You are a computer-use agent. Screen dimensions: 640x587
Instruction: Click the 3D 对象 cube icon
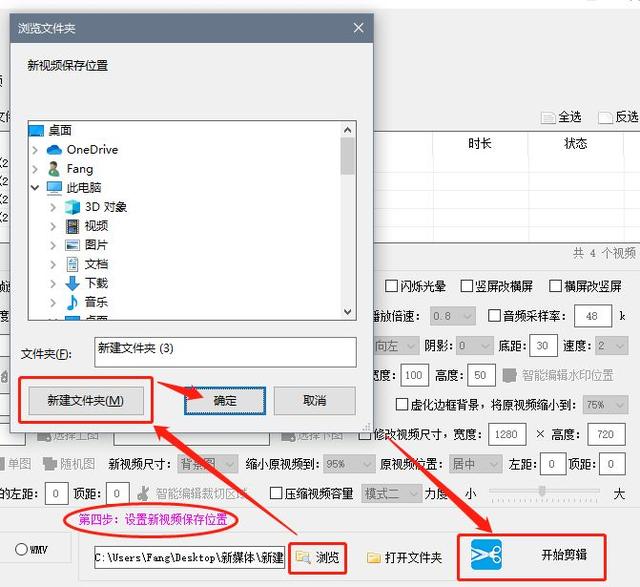(73, 207)
